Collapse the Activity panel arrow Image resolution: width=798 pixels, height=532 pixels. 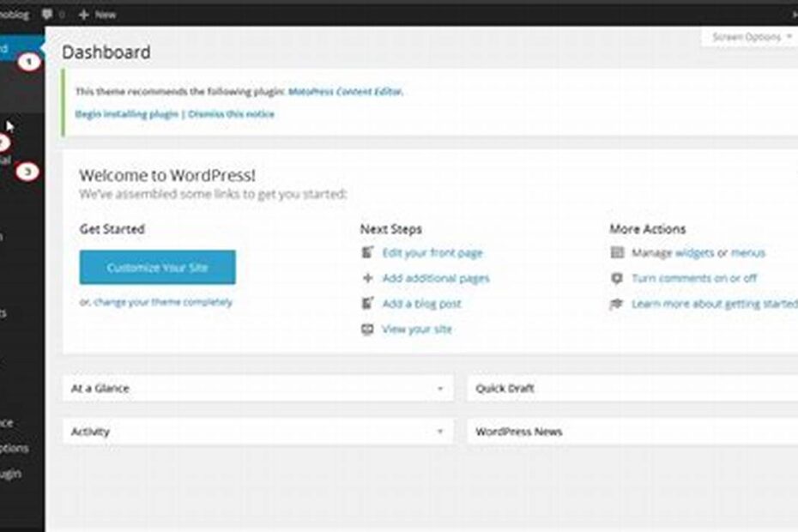point(440,432)
